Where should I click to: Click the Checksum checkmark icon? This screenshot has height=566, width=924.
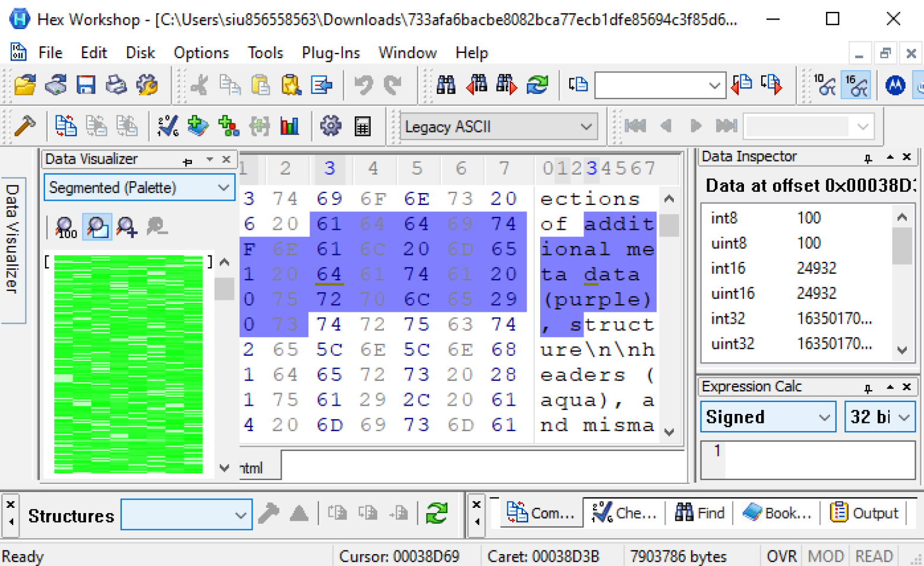tap(168, 127)
